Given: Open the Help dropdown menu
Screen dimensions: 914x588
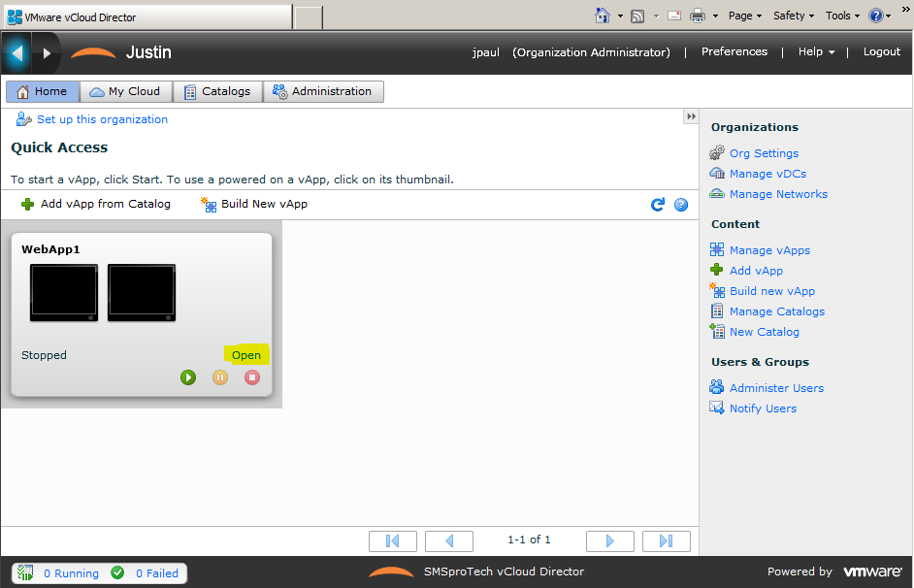Looking at the screenshot, I should click(x=816, y=52).
